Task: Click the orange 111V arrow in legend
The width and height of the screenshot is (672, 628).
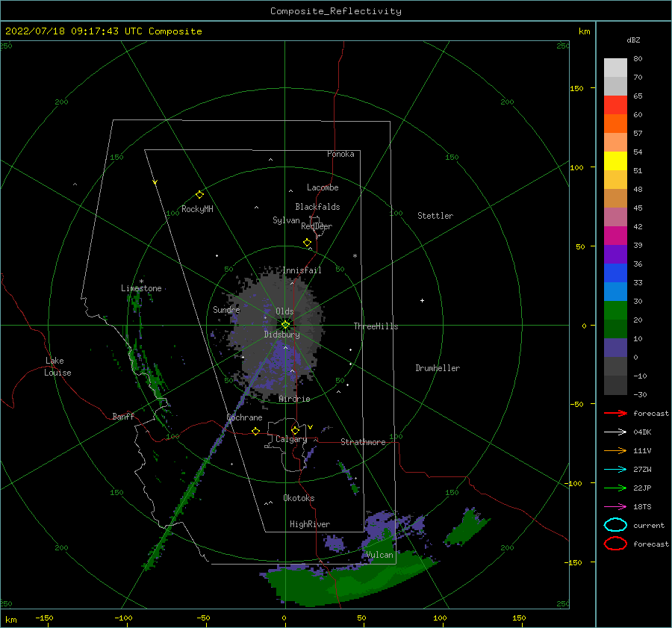Action: (x=615, y=450)
